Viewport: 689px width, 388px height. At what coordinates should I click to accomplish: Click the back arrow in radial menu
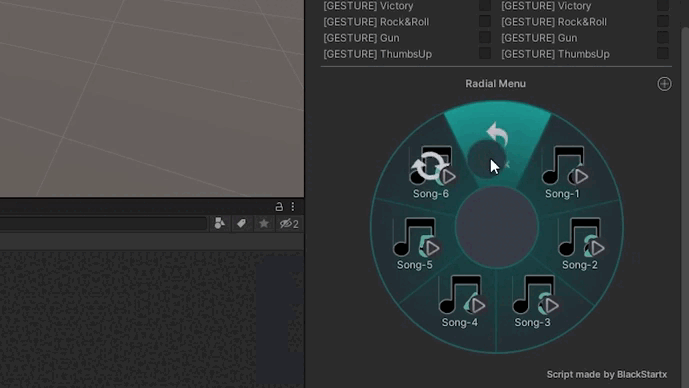pos(497,133)
